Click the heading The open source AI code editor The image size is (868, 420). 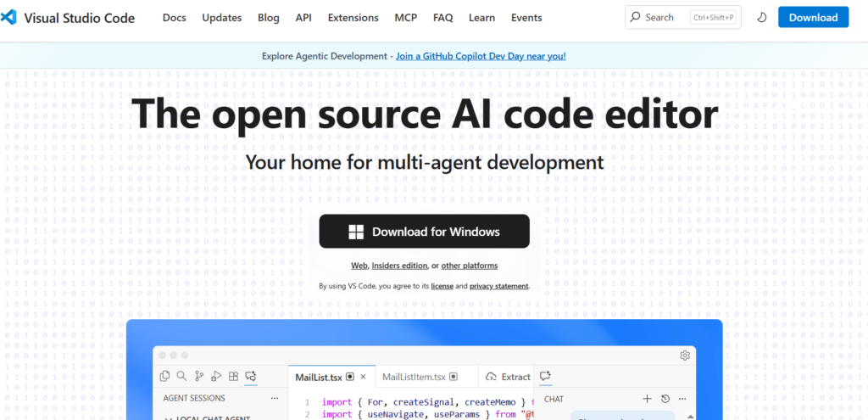[426, 113]
